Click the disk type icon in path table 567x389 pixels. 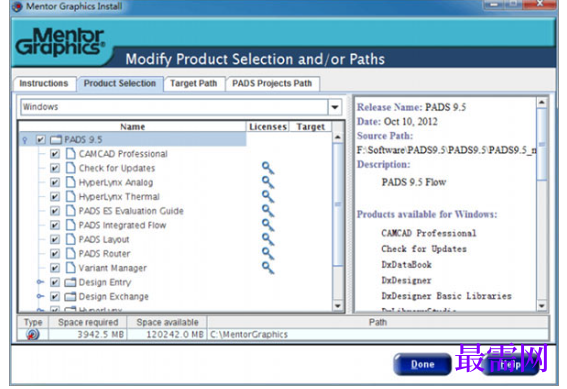33,334
